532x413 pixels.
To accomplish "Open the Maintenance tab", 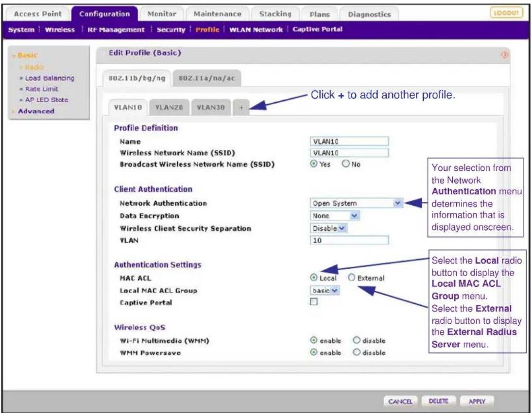I will (218, 14).
